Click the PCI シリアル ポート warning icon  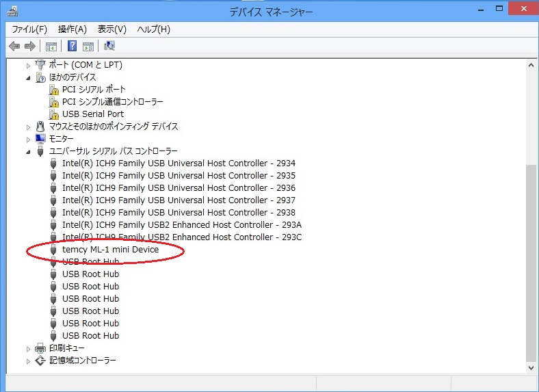[53, 90]
